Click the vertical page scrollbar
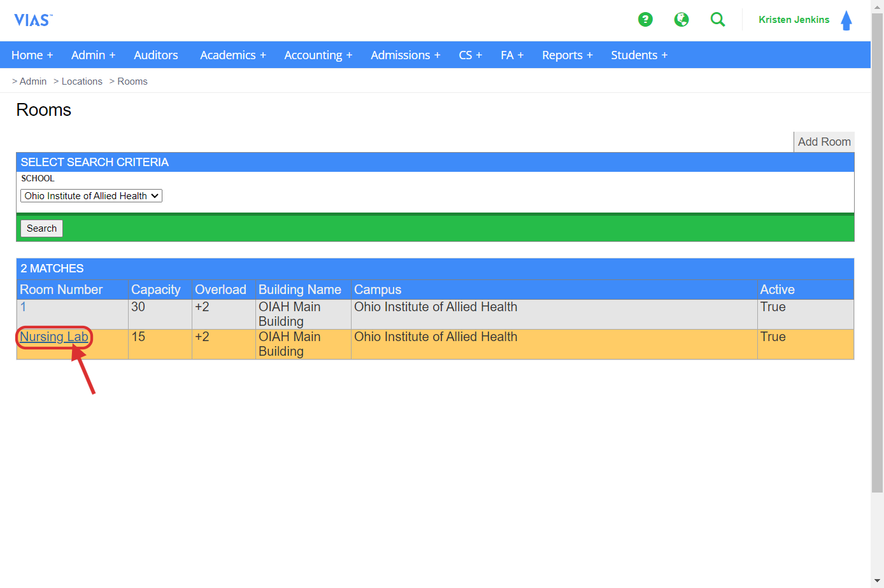 [x=877, y=255]
